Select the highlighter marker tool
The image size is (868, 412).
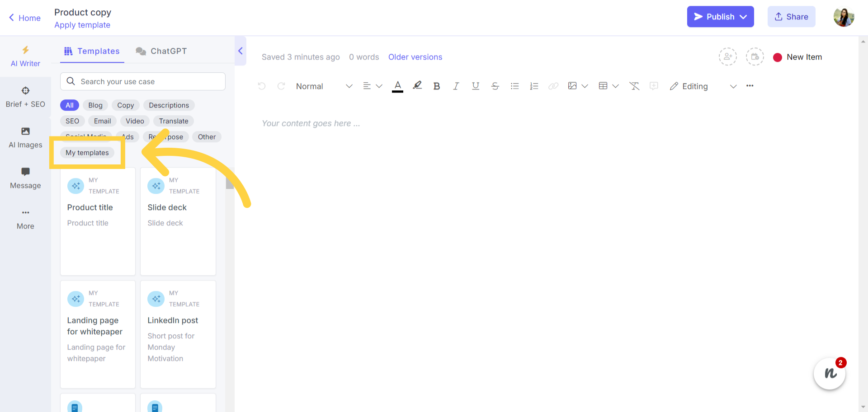pyautogui.click(x=417, y=85)
